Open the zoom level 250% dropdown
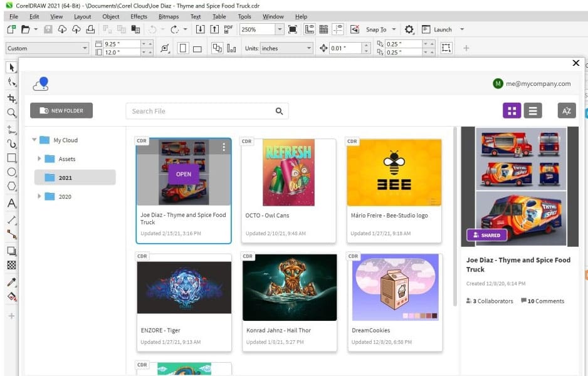The width and height of the screenshot is (588, 376). [280, 29]
